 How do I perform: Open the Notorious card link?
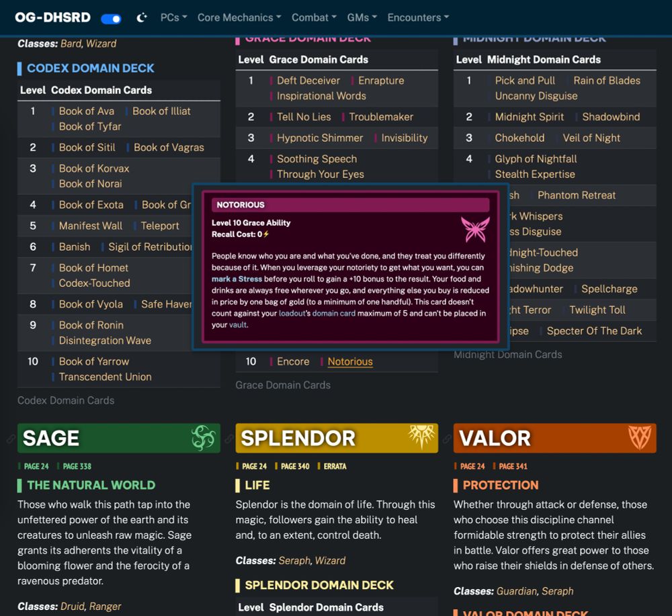coord(350,361)
